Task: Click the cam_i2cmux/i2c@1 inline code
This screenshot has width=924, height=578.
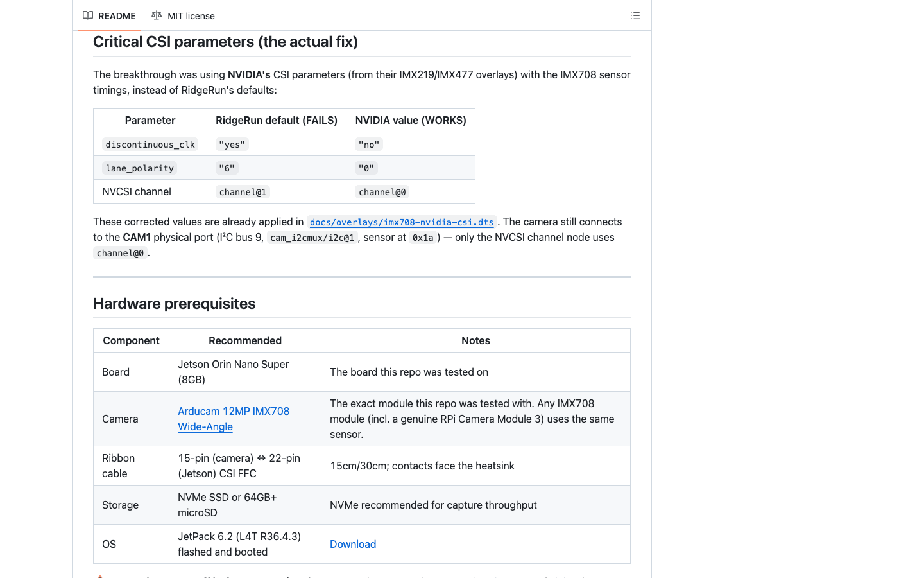Action: 312,238
